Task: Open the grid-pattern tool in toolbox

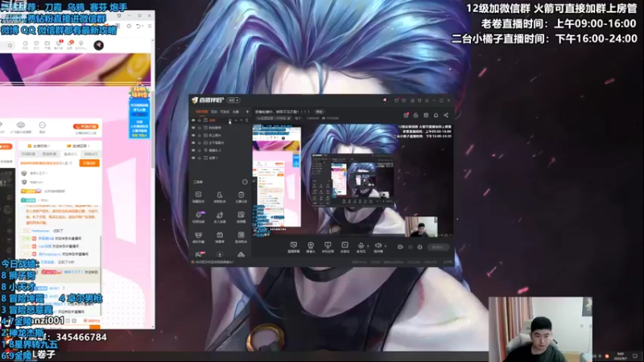Action: click(241, 216)
